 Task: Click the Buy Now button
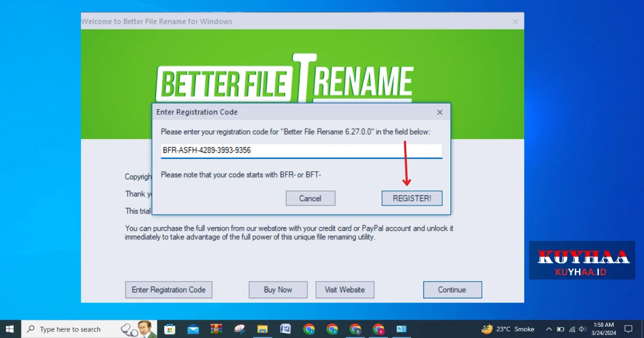278,290
